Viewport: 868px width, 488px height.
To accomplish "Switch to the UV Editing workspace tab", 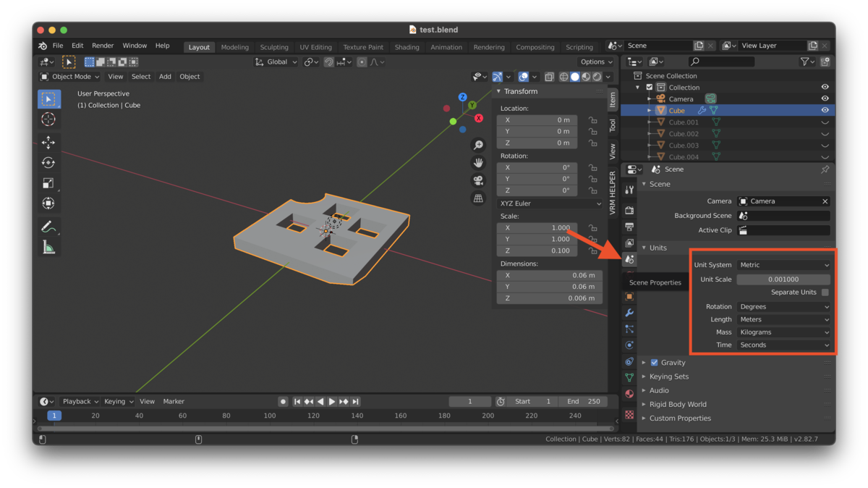I will tap(315, 47).
